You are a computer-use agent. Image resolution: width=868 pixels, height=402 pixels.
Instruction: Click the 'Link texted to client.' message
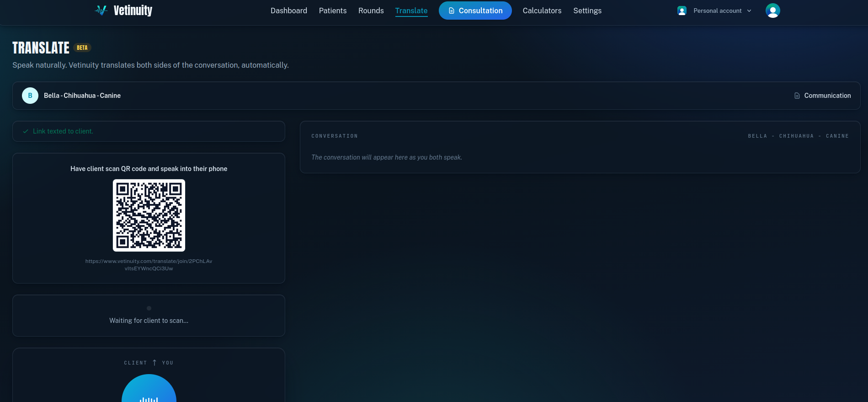(x=63, y=131)
